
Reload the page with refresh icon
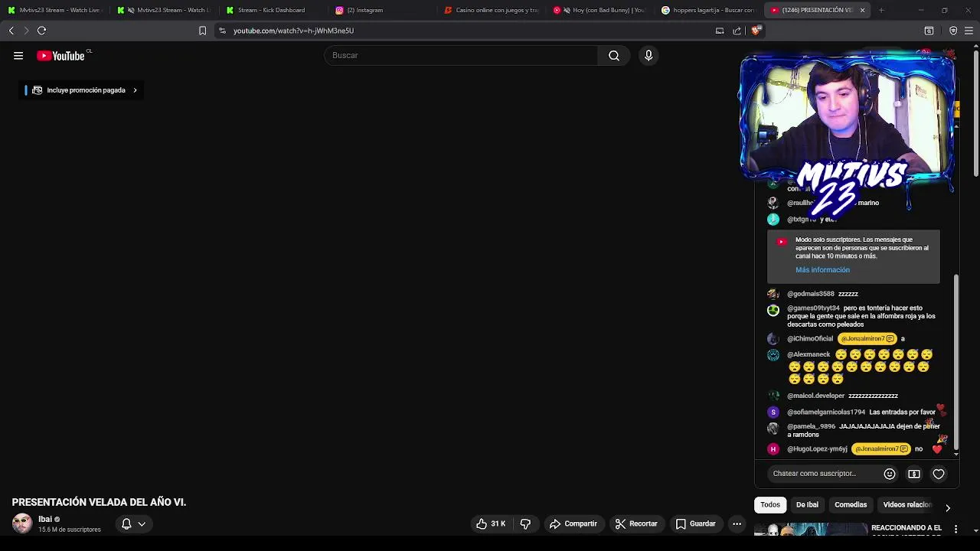coord(41,31)
